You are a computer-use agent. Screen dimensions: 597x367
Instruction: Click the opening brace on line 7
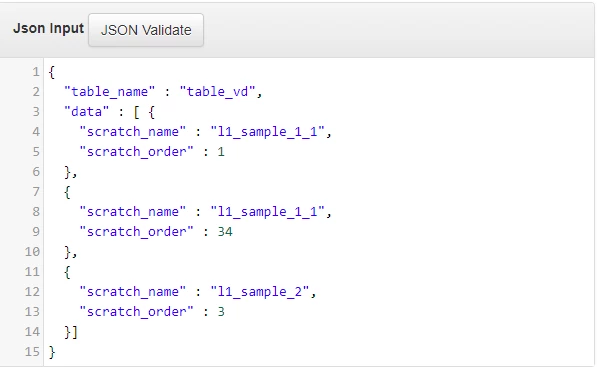click(x=67, y=192)
